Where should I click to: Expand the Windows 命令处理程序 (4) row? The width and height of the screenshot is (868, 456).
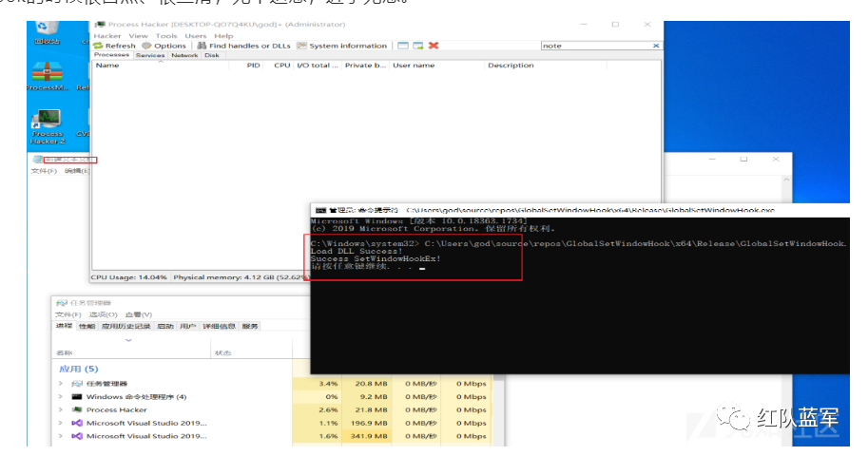60,397
